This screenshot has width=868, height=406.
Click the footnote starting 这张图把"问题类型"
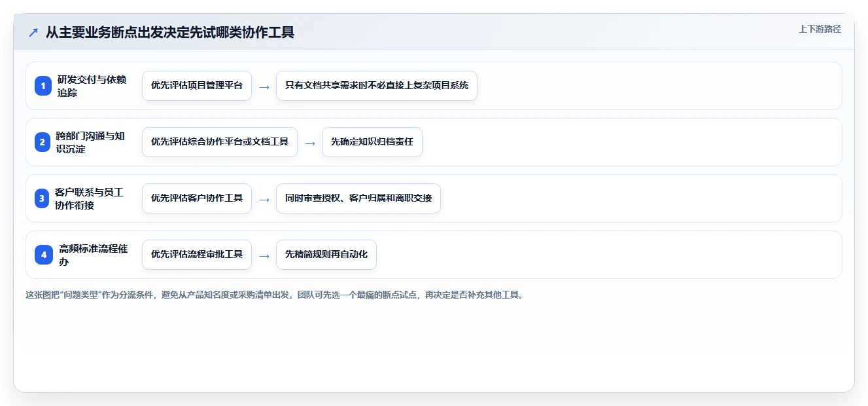point(274,295)
